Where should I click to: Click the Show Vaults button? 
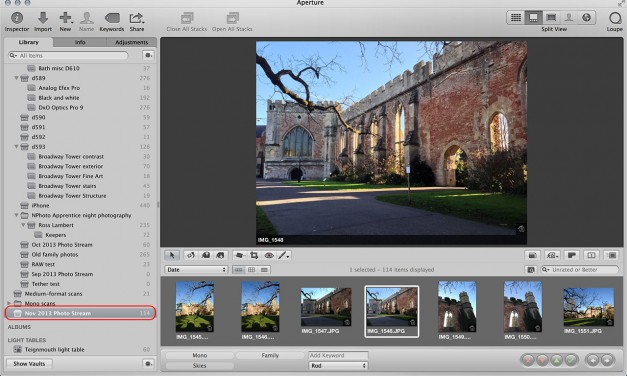29,364
